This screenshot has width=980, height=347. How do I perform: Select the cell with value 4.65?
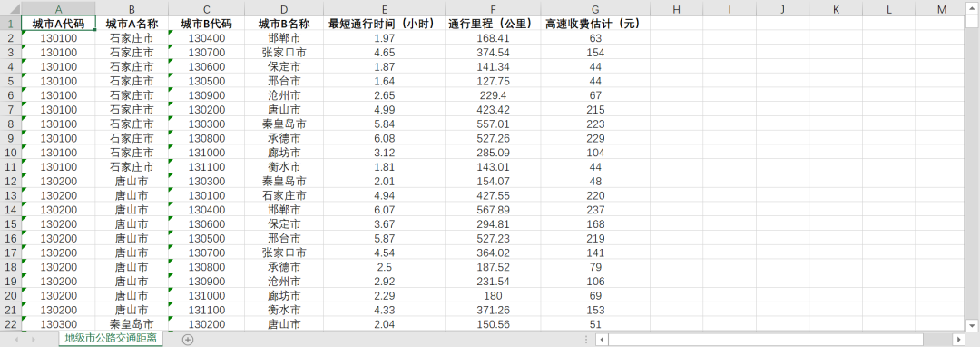pos(384,53)
